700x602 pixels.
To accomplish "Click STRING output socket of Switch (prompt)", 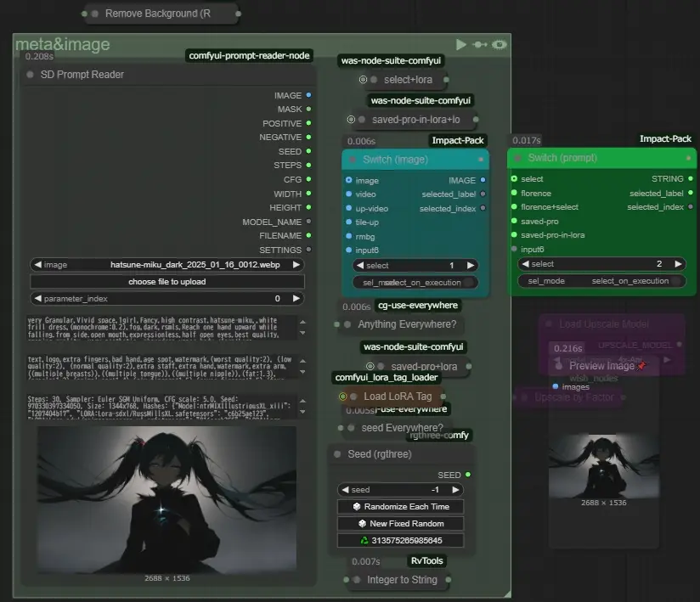I will pos(690,178).
